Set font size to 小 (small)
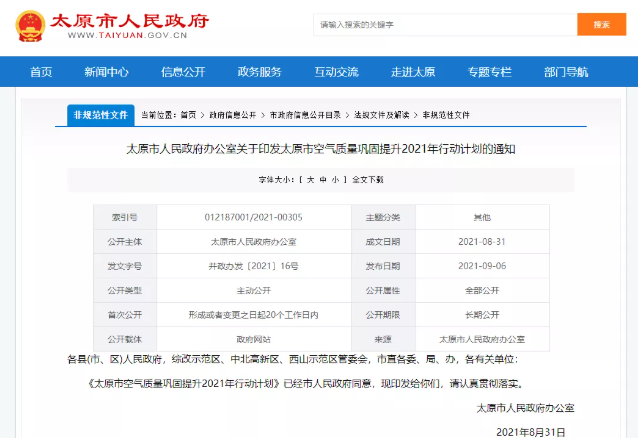This screenshot has width=638, height=438. 337,179
